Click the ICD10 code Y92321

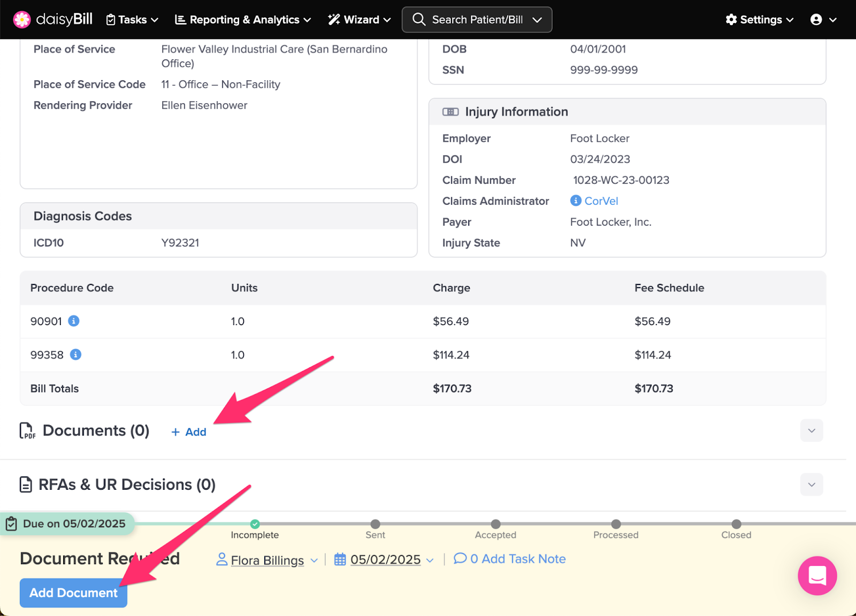click(180, 243)
